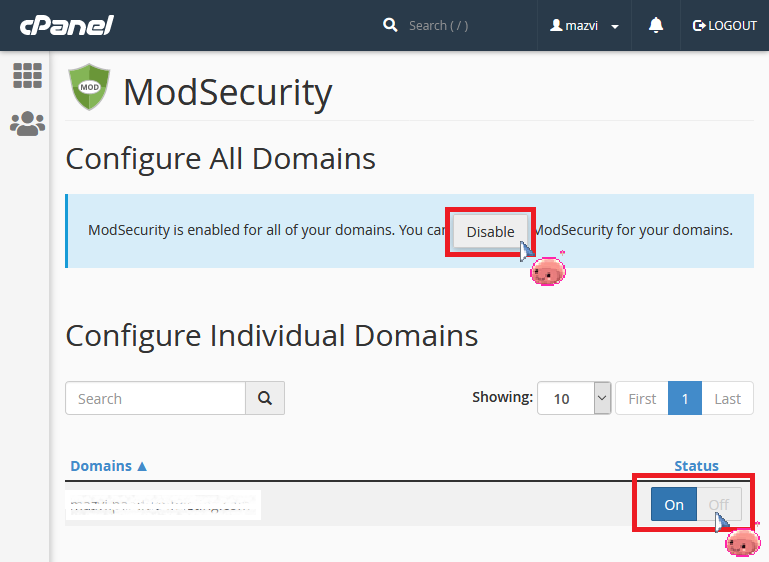Open notifications bell
This screenshot has height=562, width=769.
pos(656,25)
